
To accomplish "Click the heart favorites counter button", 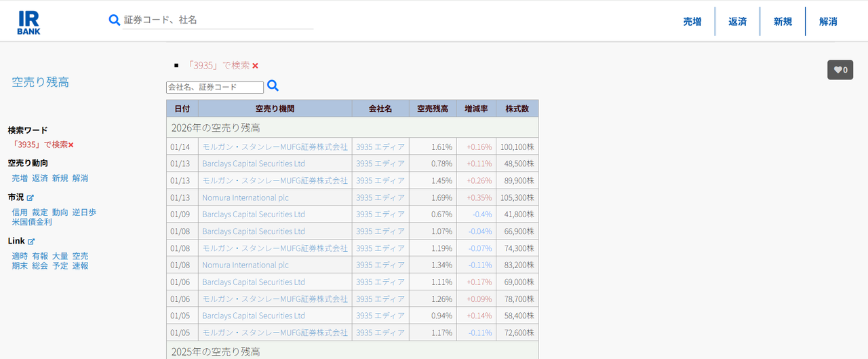I will click(840, 70).
